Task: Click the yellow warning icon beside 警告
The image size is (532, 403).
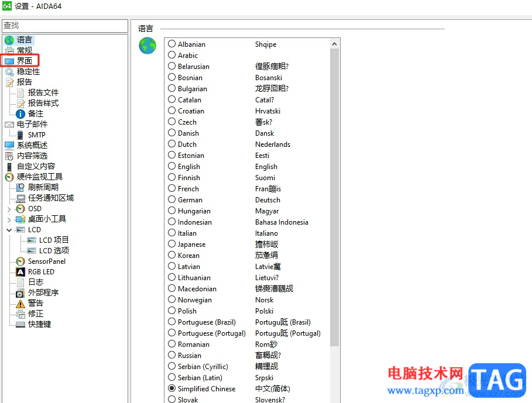Action: point(20,304)
